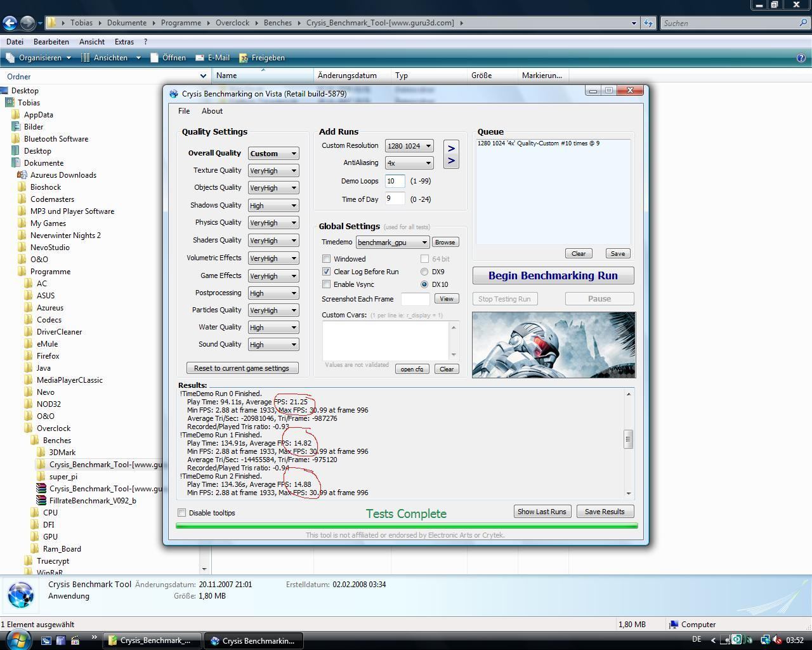Click the Freigeben toolbar button

(x=261, y=58)
